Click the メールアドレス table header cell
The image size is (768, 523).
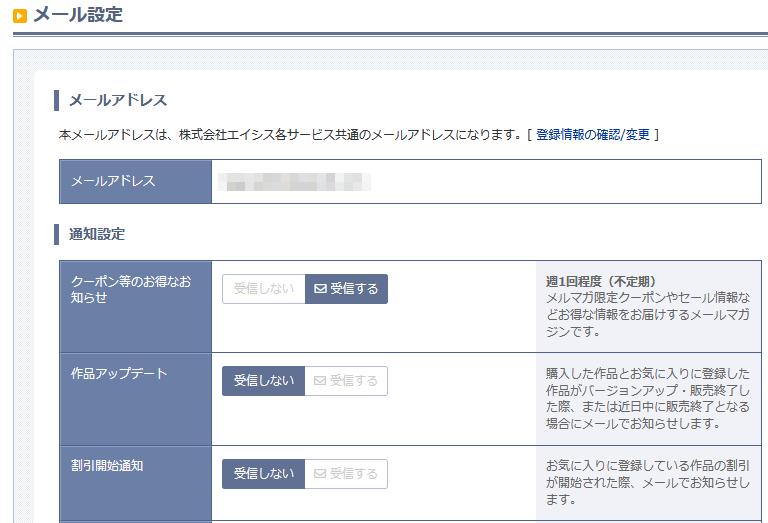point(136,181)
